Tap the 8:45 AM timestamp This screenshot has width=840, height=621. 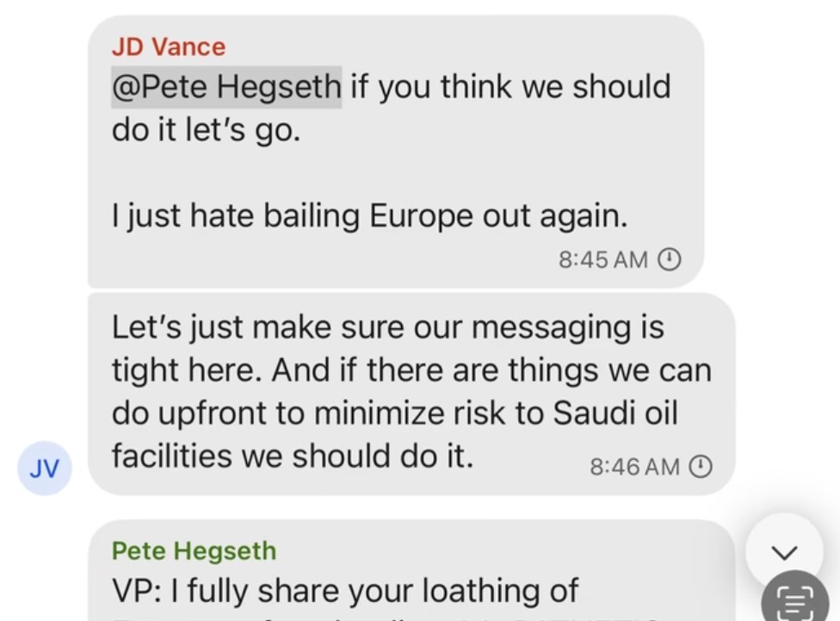(602, 258)
